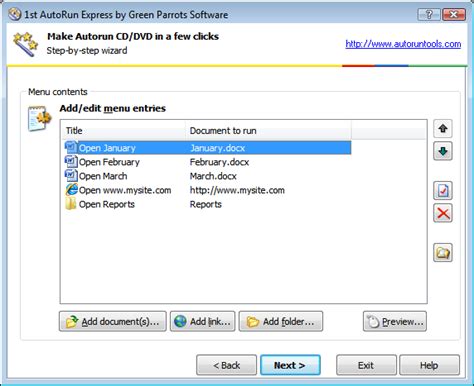The height and width of the screenshot is (386, 474).
Task: Click the March.docx cell
Action: 213,176
